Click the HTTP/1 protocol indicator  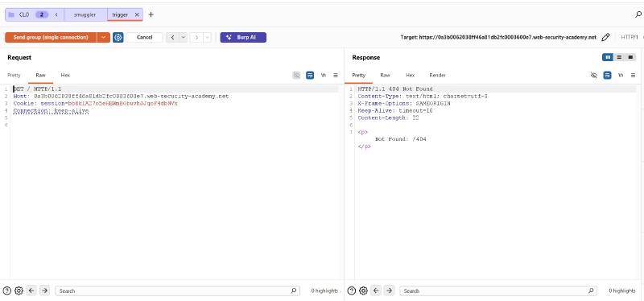(x=629, y=37)
